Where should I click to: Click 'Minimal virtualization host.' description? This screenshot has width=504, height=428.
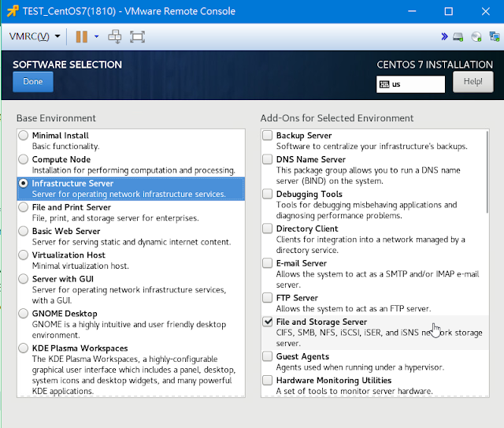[80, 266]
